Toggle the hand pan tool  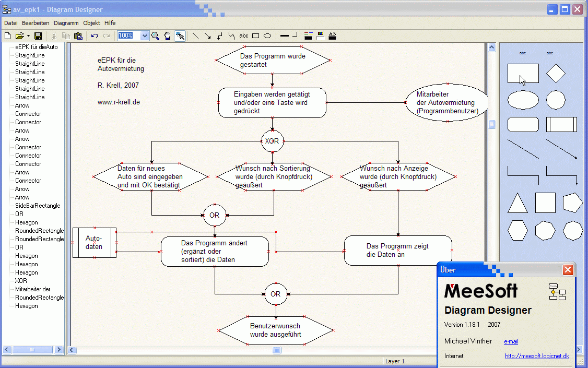[x=168, y=36]
